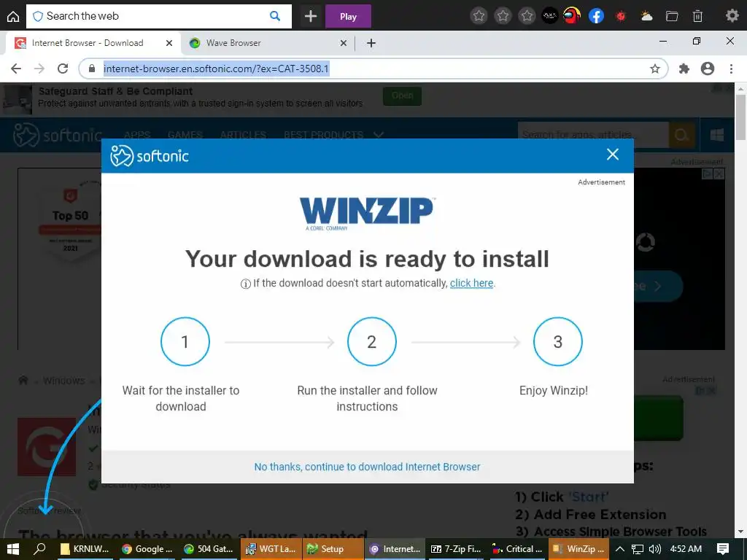
Task: Click the red virus icon in the top bar
Action: click(x=620, y=16)
